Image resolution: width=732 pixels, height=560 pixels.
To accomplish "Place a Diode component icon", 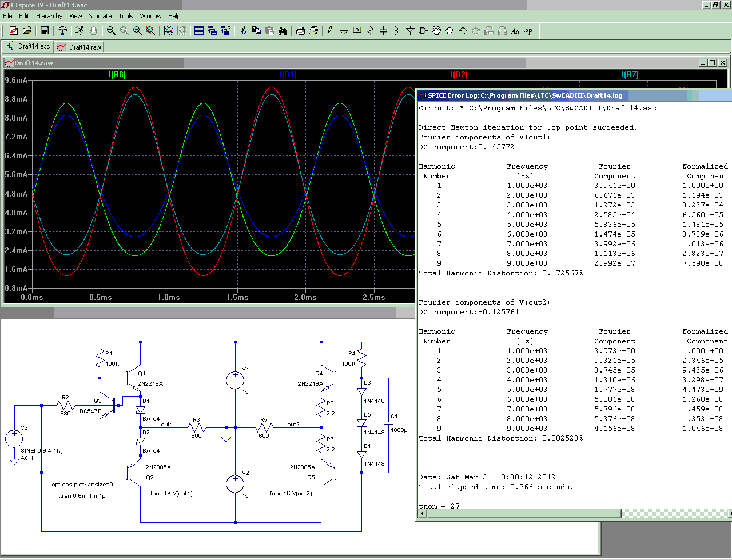I will (410, 31).
